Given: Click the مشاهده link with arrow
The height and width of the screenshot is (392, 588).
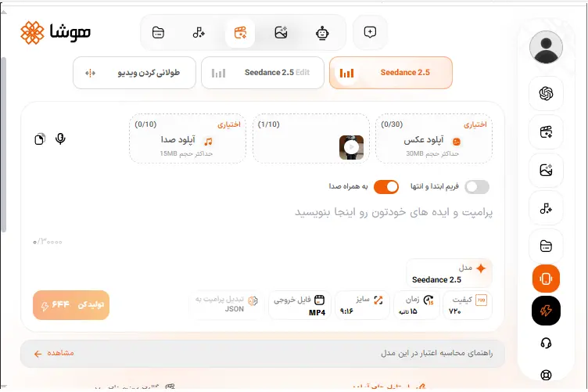Looking at the screenshot, I should [x=54, y=354].
